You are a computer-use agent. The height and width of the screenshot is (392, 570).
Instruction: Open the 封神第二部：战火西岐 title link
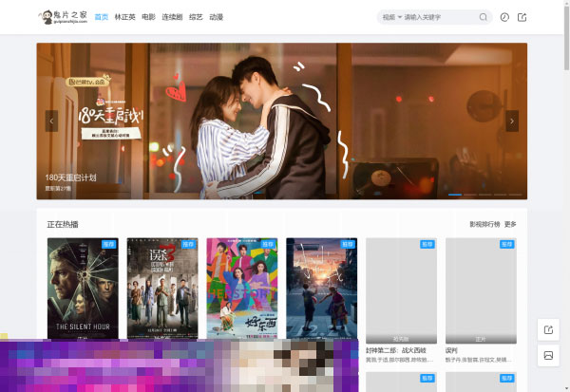tap(395, 350)
